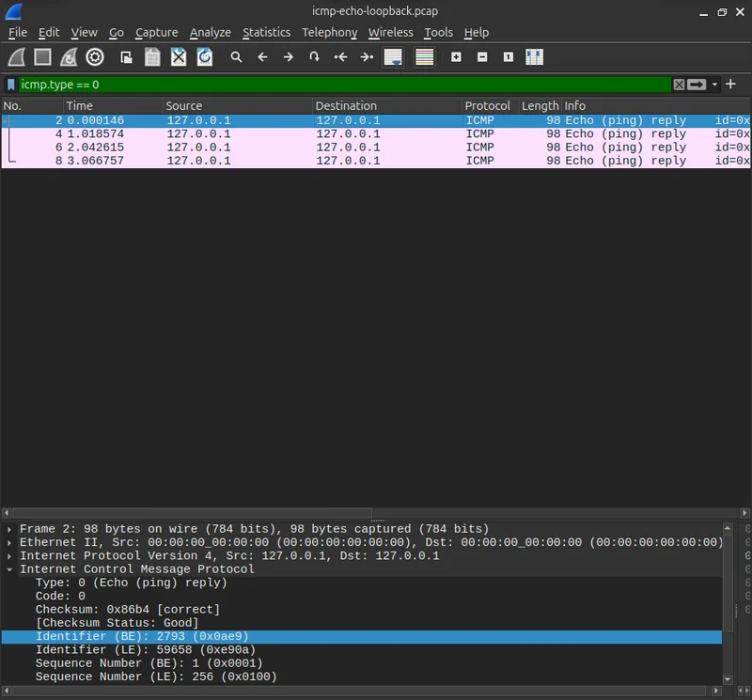
Task: Expand Internet Protocol Version 4 tree
Action: pyautogui.click(x=9, y=556)
